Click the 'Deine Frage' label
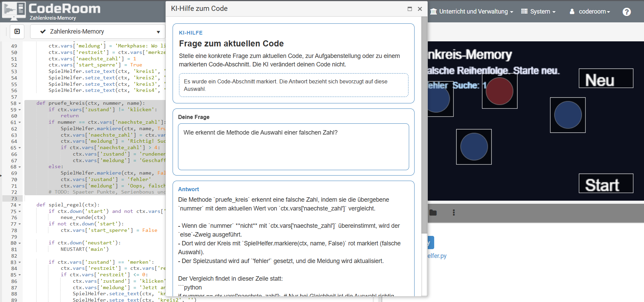Viewport: 644px width, 302px height. (194, 117)
